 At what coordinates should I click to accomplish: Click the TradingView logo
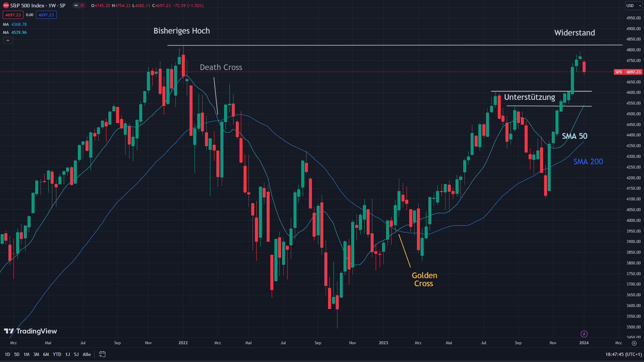pos(31,331)
